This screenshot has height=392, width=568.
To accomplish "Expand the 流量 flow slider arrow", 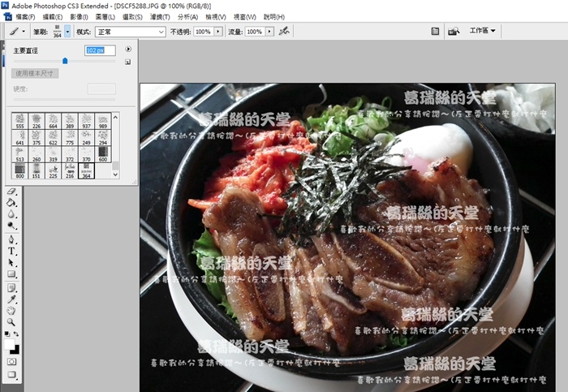I will point(269,32).
